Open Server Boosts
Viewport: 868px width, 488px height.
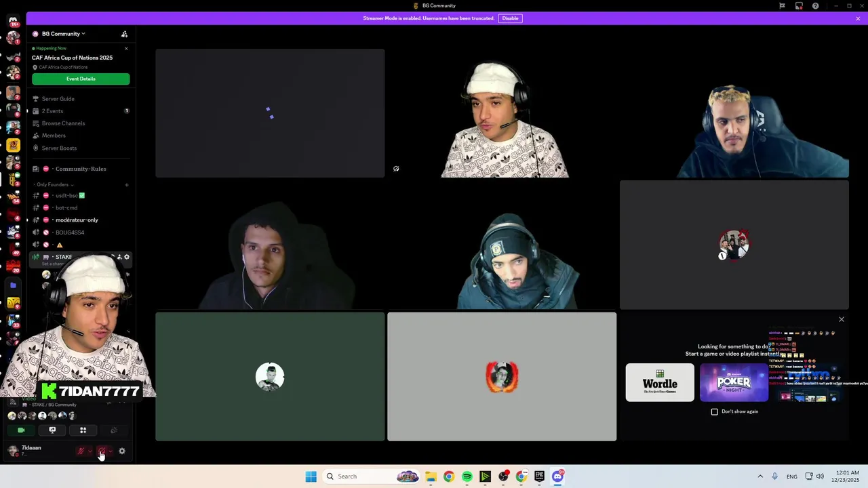80,148
